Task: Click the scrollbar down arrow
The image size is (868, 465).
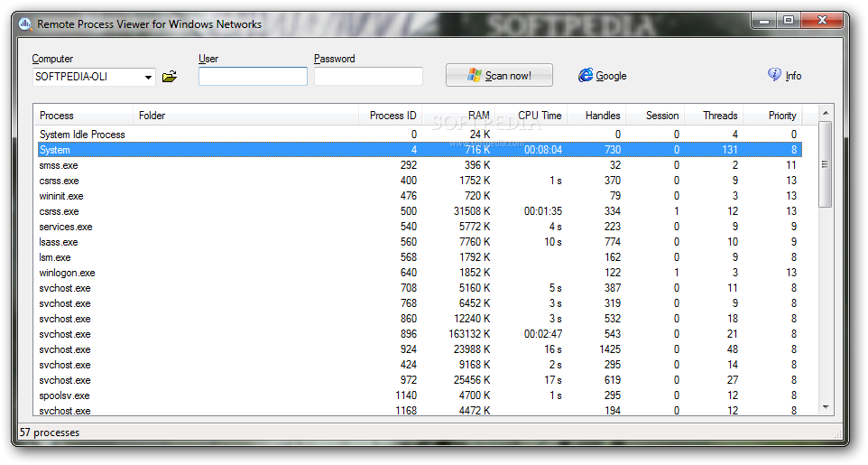Action: point(826,407)
